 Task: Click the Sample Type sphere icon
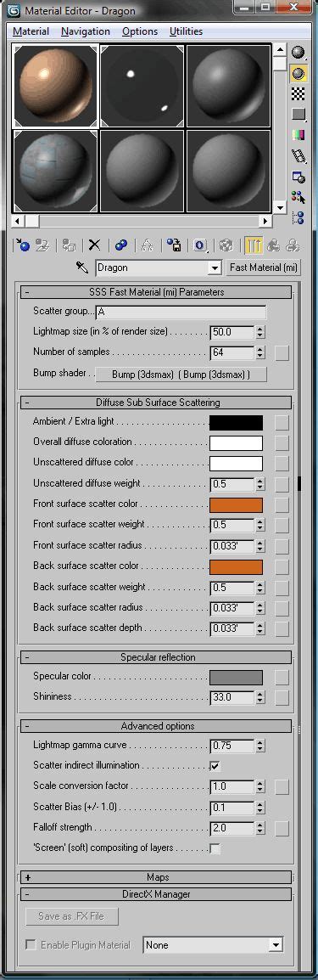point(299,53)
